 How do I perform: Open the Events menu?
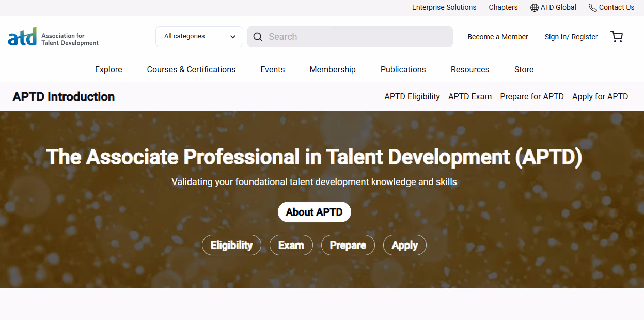[273, 69]
